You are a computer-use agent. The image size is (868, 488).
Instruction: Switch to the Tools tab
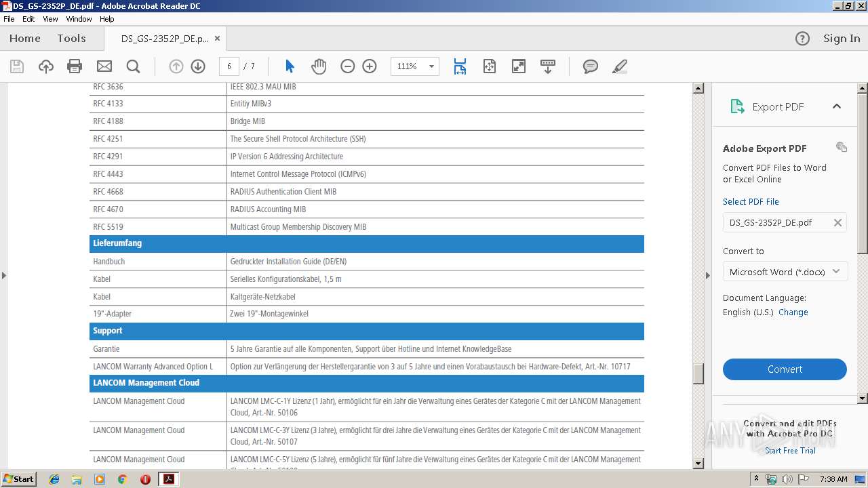71,39
